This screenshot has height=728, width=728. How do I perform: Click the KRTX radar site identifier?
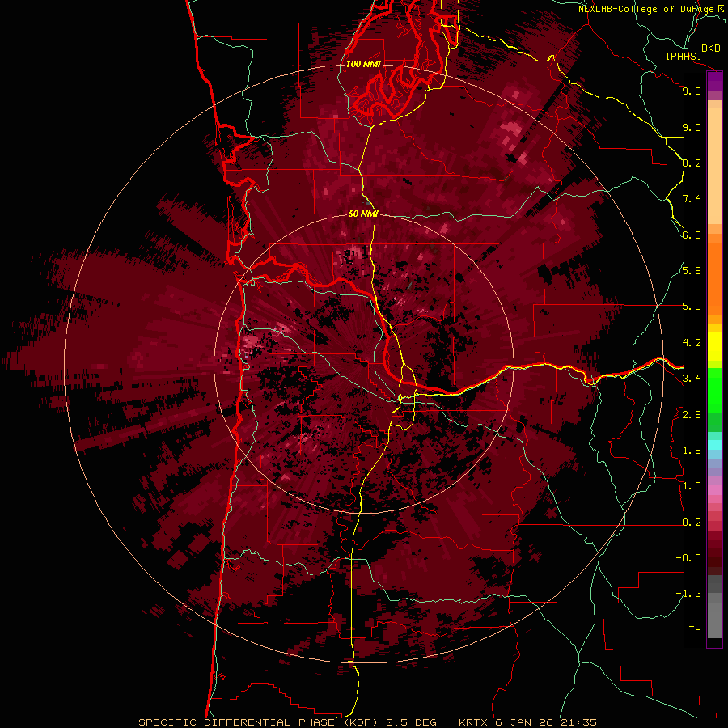point(475,722)
